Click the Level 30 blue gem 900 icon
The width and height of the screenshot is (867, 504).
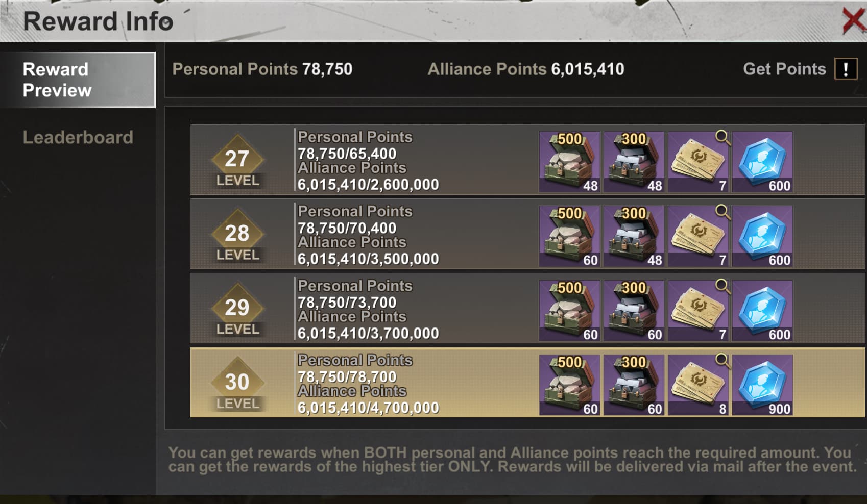pyautogui.click(x=762, y=385)
